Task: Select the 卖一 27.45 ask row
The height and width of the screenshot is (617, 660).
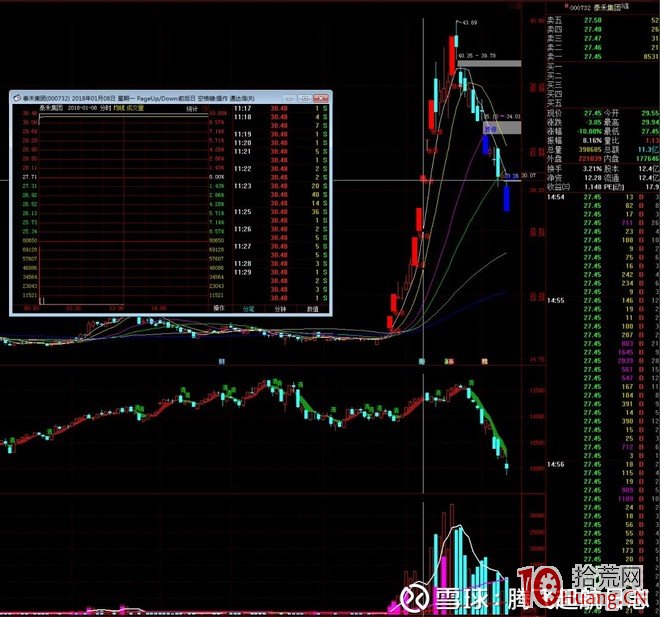Action: [x=603, y=56]
